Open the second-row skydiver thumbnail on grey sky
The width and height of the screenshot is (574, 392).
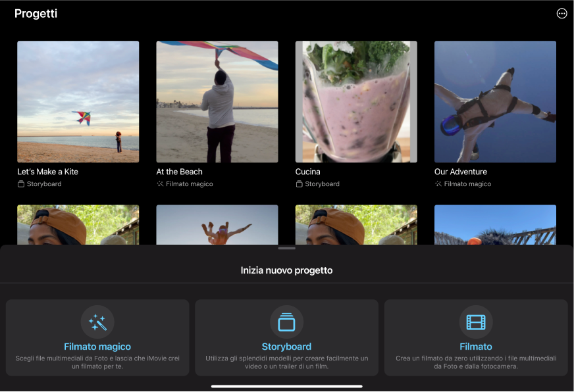[217, 224]
